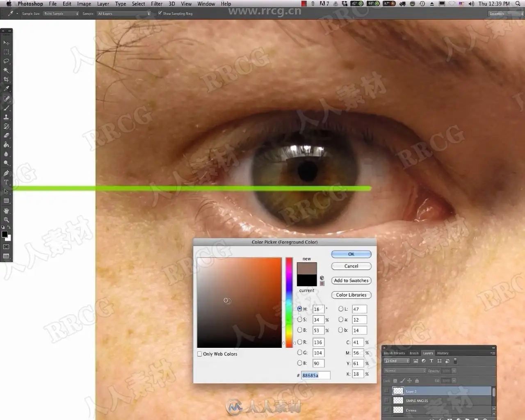Click the volume icon in menu bar
This screenshot has width=525, height=420.
pos(471,4)
